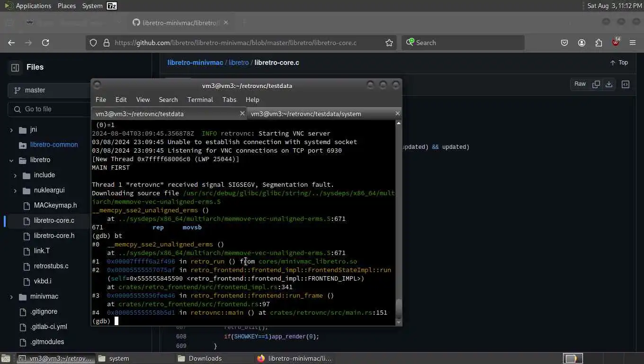Open Firefox account icon
The height and width of the screenshot is (364, 644).
pos(581,43)
